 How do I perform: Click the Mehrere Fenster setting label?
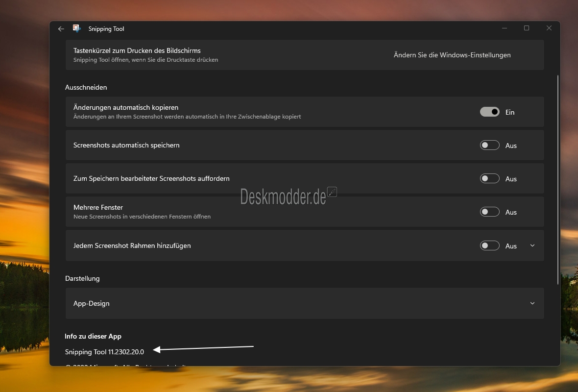(x=98, y=207)
